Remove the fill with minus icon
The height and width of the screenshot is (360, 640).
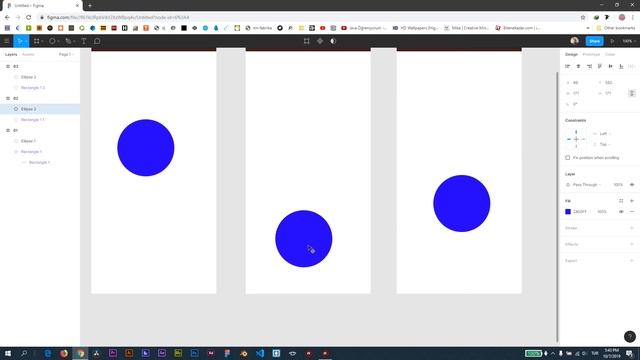coord(632,212)
